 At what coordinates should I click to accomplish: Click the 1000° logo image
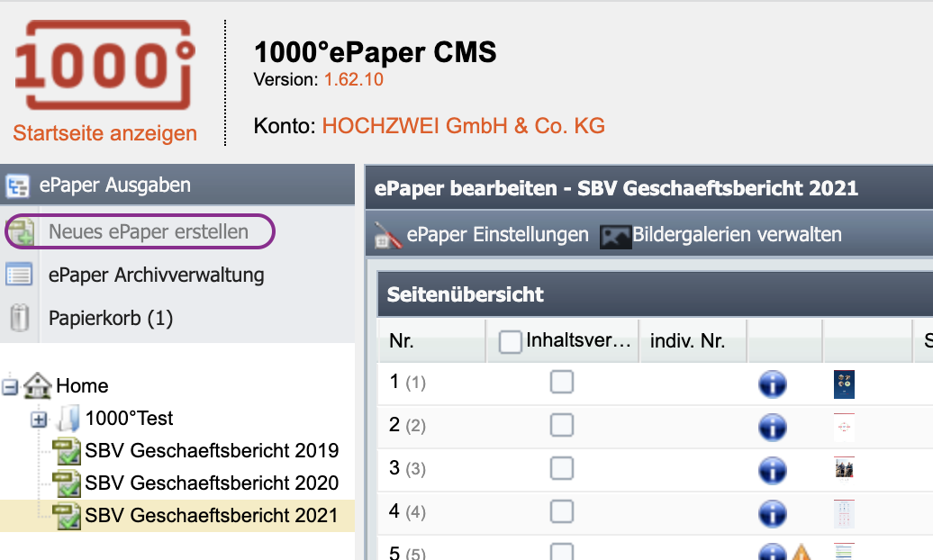[x=104, y=65]
